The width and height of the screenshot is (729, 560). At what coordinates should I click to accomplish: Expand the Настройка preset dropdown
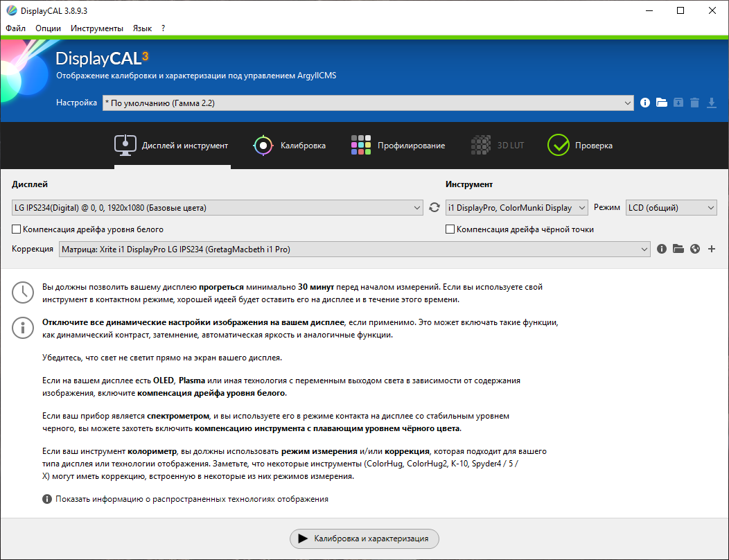[368, 103]
